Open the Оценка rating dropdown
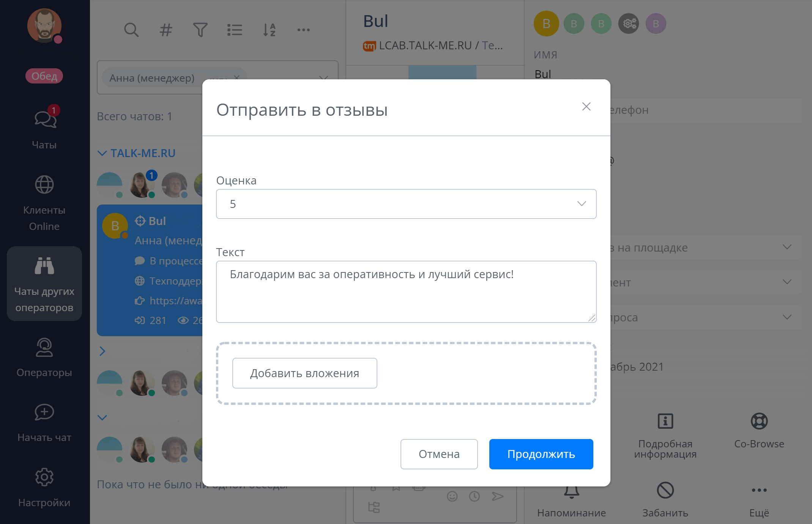Image resolution: width=812 pixels, height=524 pixels. pyautogui.click(x=406, y=204)
